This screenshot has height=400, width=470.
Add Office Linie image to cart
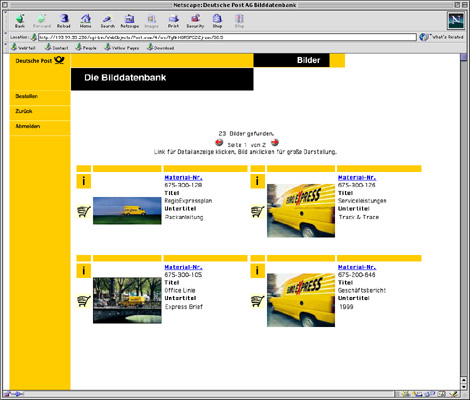click(x=84, y=301)
